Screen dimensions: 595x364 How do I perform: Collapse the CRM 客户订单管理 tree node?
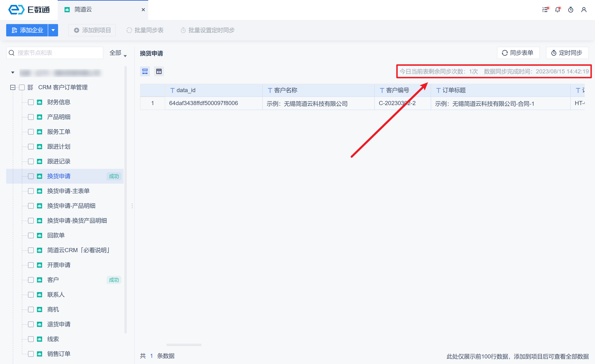click(x=13, y=87)
